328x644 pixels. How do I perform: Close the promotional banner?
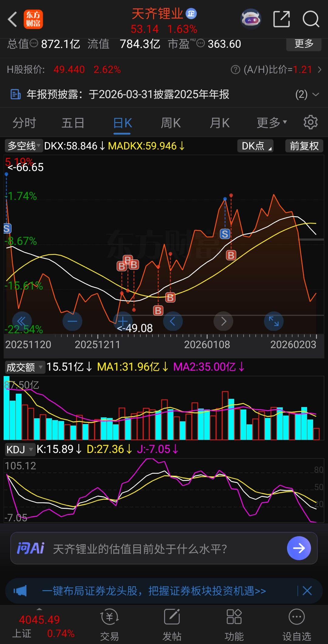307,591
